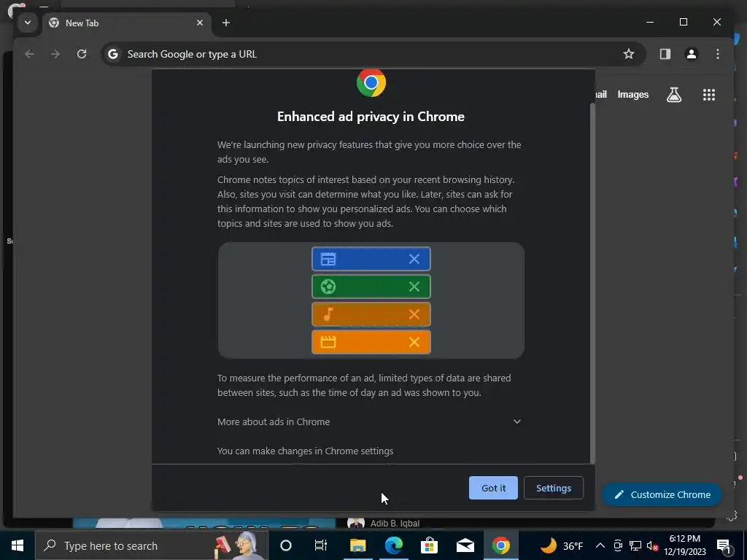Open the Images link
747x560 pixels.
[632, 95]
